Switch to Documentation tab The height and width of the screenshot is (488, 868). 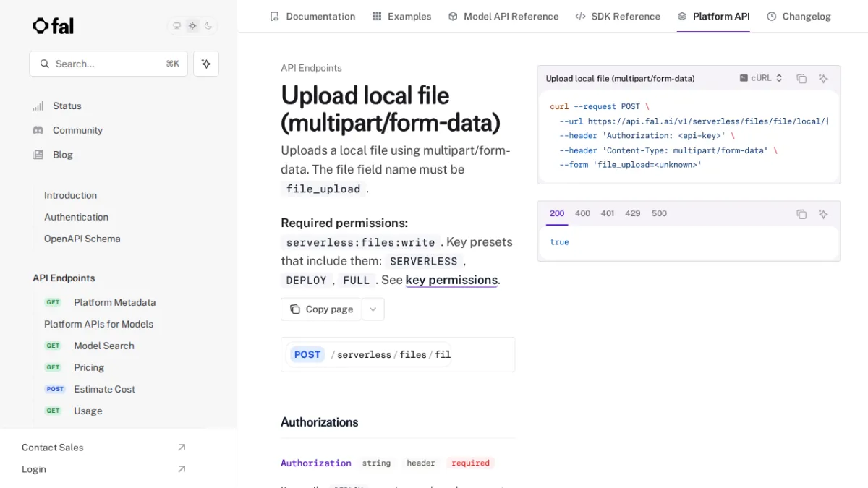pos(312,16)
